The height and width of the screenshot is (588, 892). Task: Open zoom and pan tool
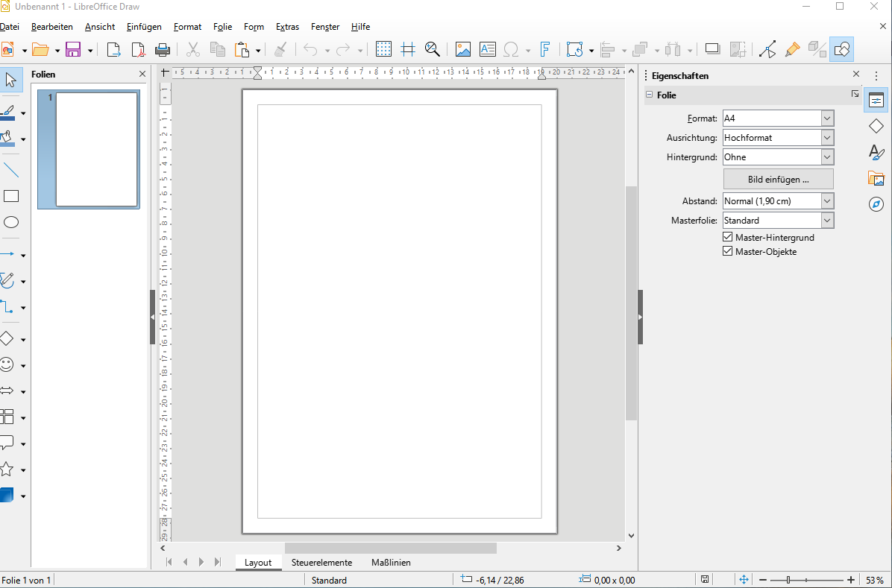click(x=433, y=49)
